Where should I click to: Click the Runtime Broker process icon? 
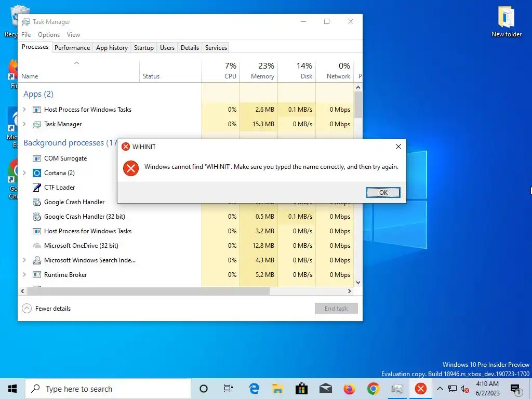37,274
